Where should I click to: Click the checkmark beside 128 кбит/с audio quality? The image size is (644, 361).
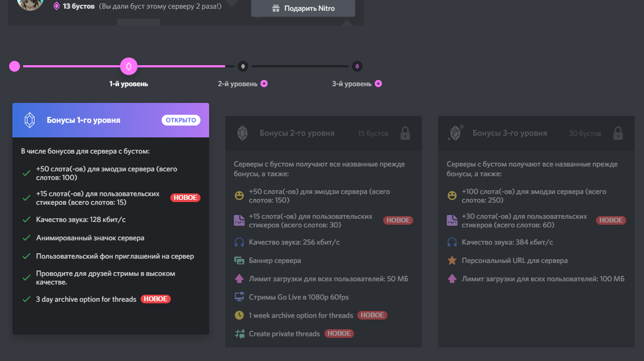(x=26, y=220)
